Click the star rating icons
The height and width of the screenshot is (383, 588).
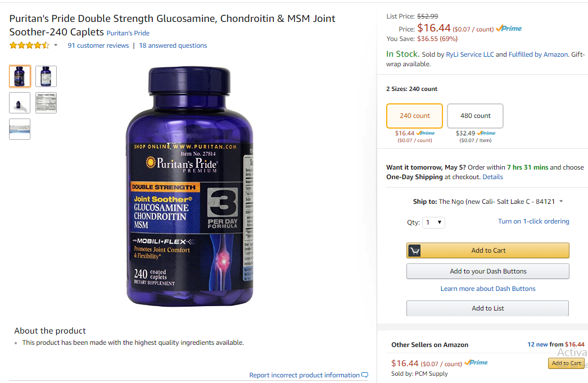[x=29, y=45]
